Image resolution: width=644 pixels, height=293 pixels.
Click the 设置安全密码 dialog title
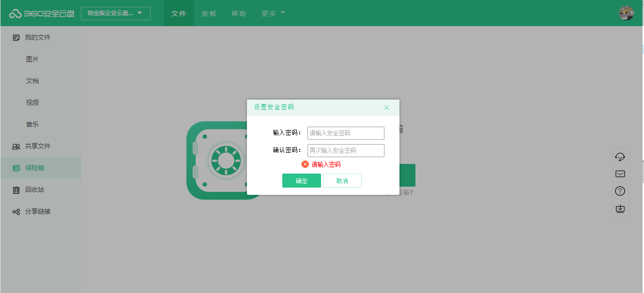pyautogui.click(x=274, y=107)
